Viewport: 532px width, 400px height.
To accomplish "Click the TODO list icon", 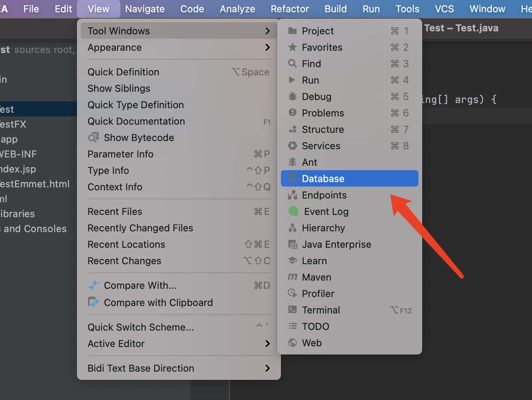I will click(x=293, y=326).
